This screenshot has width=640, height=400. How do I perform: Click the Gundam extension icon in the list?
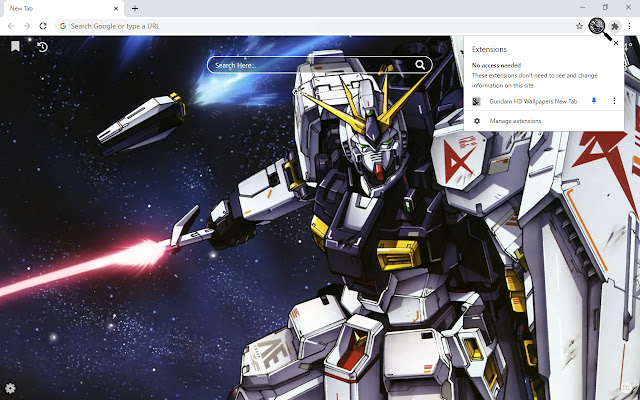476,101
